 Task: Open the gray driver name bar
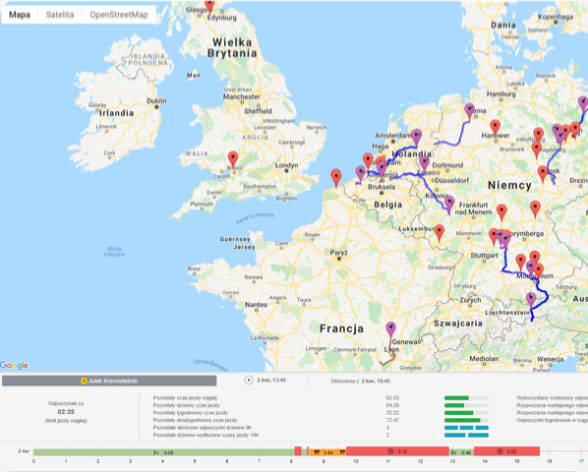pyautogui.click(x=109, y=381)
